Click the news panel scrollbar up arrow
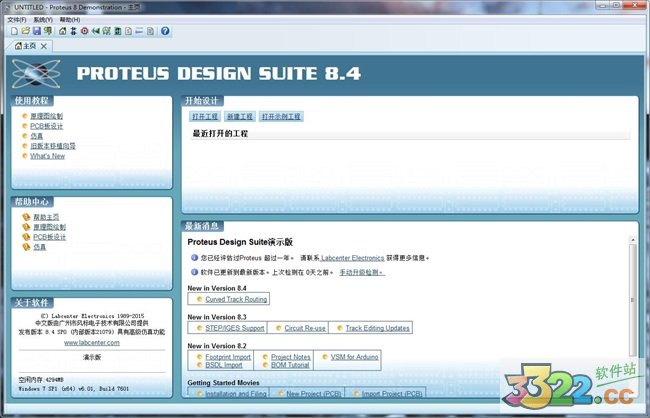Screen dimensions: 650x418 [633, 240]
